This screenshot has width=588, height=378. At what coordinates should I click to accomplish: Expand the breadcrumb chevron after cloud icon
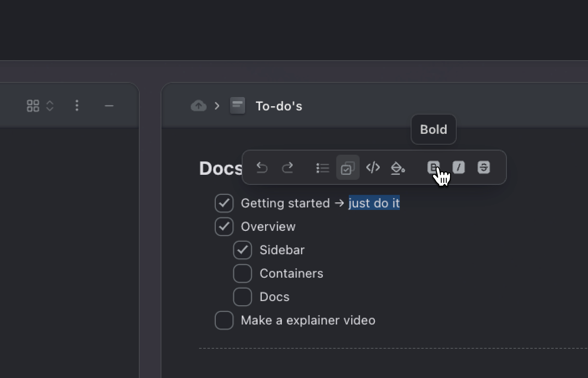pos(217,106)
